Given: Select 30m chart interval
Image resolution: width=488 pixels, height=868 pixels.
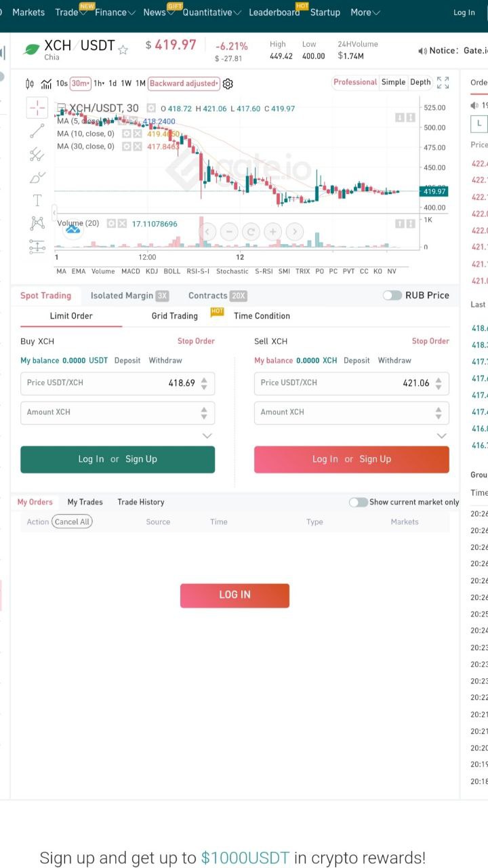Looking at the screenshot, I should pyautogui.click(x=80, y=83).
